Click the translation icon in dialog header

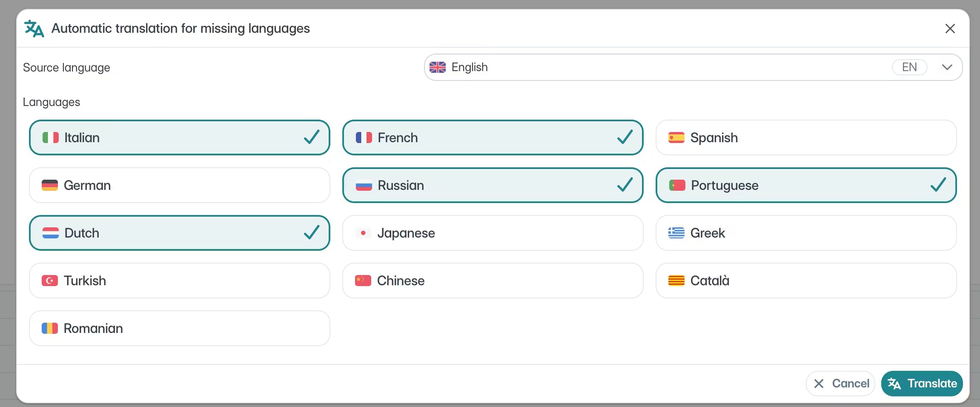point(34,29)
